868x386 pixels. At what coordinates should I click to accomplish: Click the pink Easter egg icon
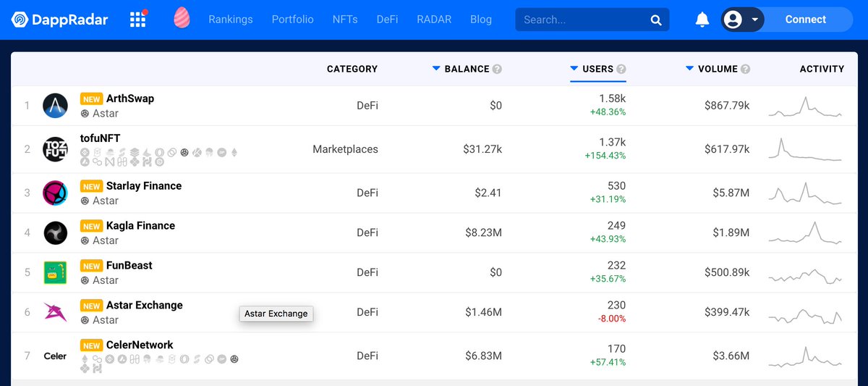pyautogui.click(x=182, y=18)
